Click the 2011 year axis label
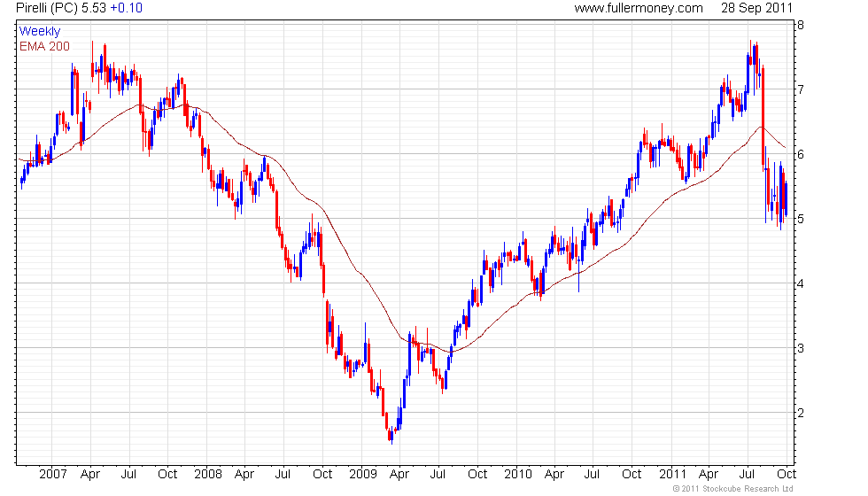 coord(672,475)
